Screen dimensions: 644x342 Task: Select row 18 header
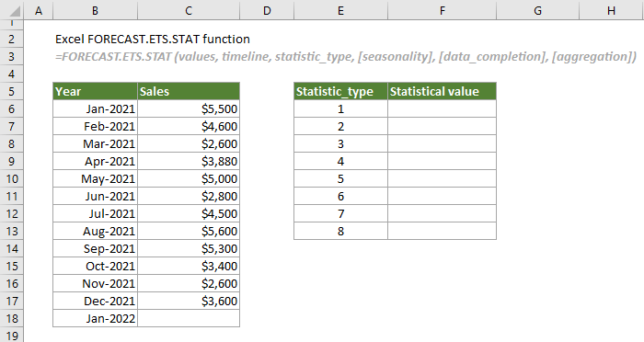pos(11,318)
